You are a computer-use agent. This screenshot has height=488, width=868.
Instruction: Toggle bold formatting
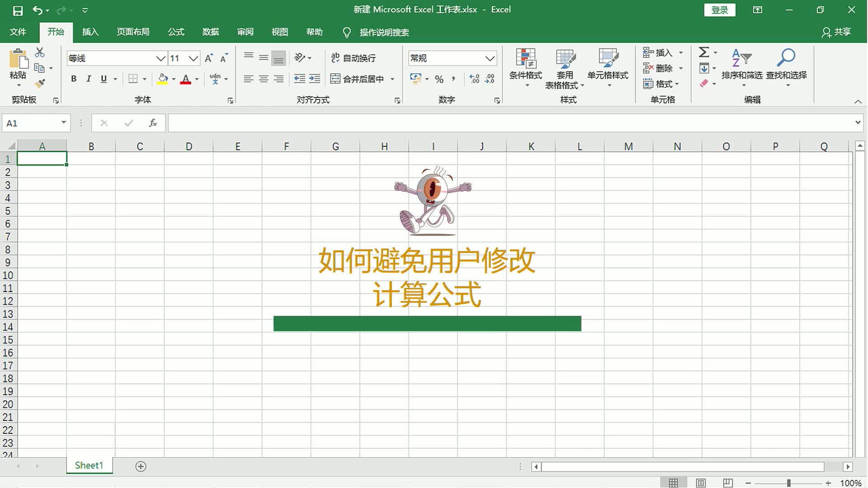tap(74, 79)
